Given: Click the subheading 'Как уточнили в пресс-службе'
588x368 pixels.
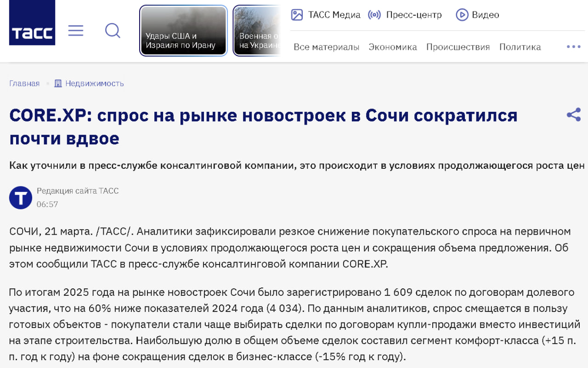Looking at the screenshot, I should (x=297, y=165).
